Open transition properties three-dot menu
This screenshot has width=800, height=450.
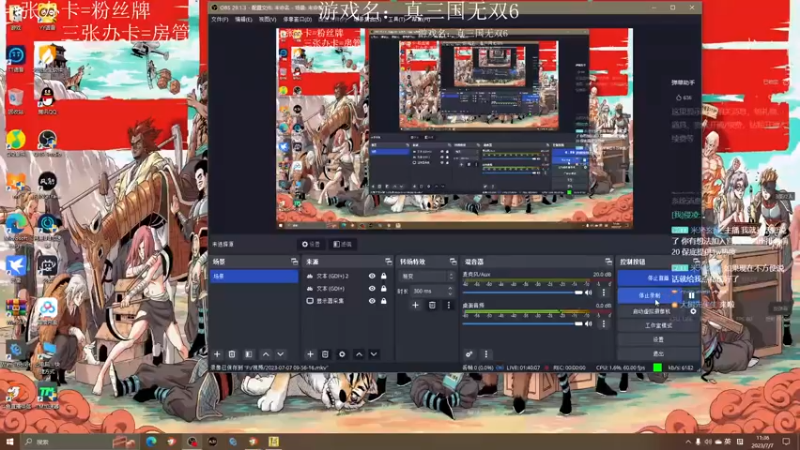pyautogui.click(x=449, y=305)
